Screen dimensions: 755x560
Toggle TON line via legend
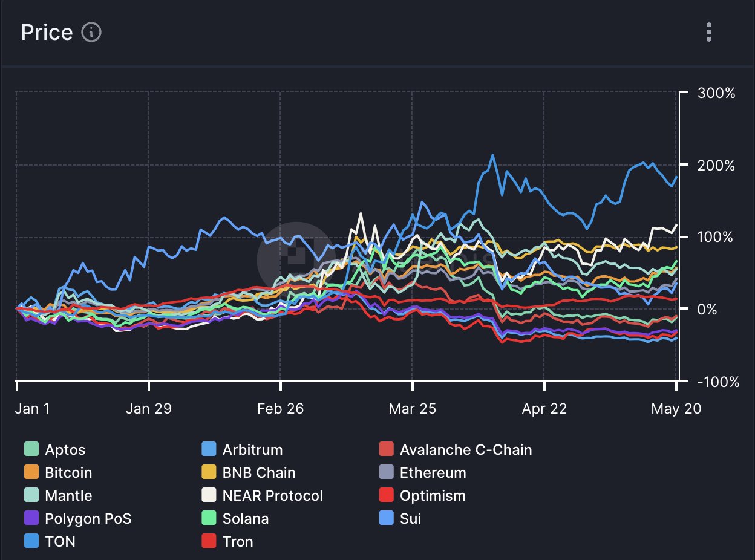[x=50, y=541]
